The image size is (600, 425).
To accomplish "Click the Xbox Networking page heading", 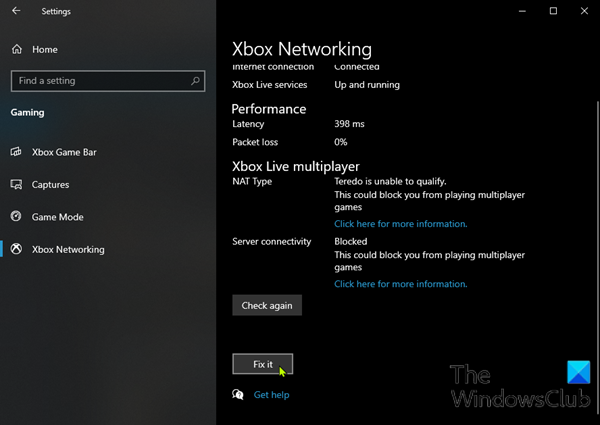I will tap(302, 49).
